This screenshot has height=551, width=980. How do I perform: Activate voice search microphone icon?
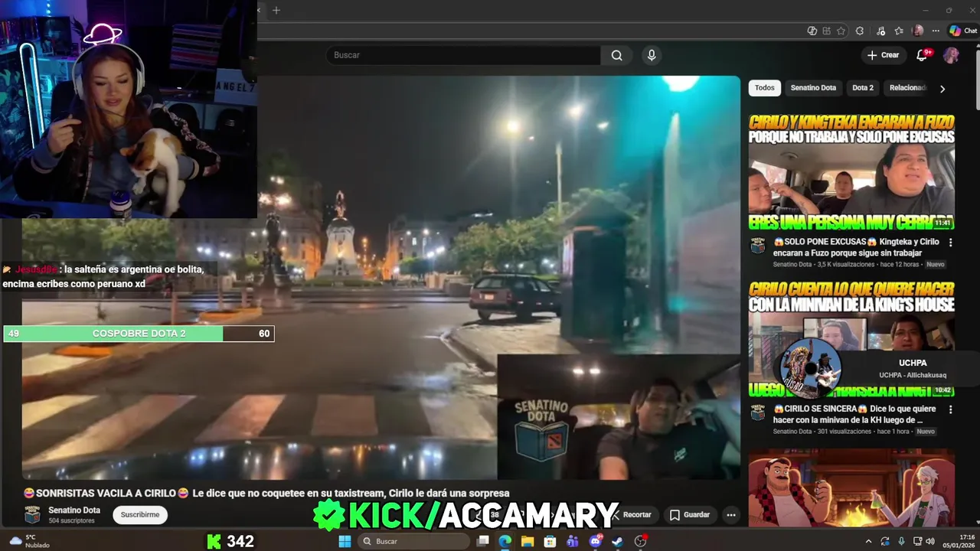(652, 55)
